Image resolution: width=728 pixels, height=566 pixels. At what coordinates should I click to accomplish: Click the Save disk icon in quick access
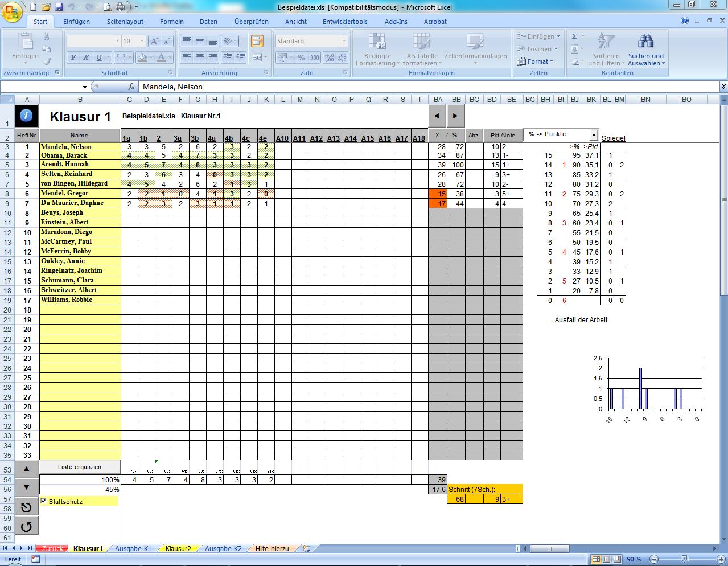[58, 7]
